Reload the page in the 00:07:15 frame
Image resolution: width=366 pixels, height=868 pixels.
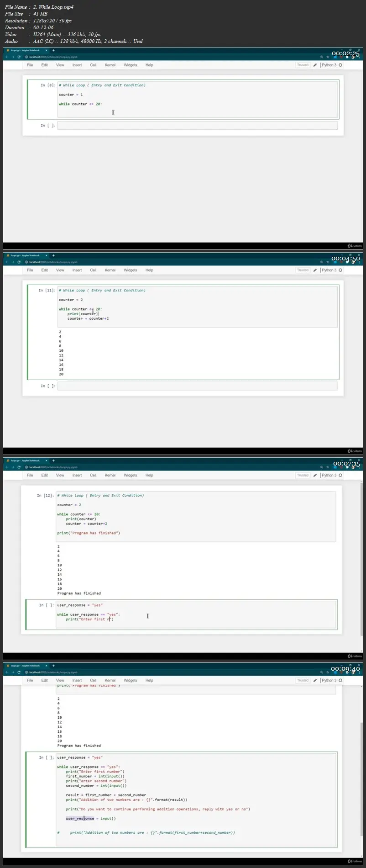click(19, 467)
